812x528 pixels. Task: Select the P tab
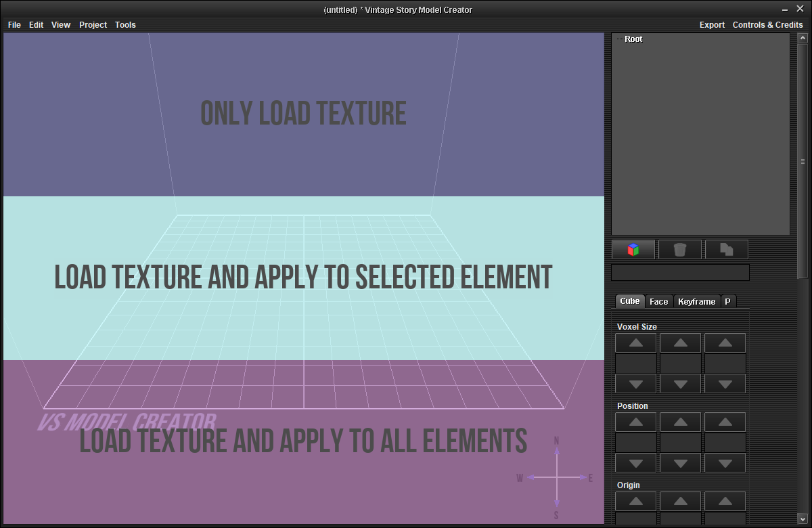tap(727, 302)
